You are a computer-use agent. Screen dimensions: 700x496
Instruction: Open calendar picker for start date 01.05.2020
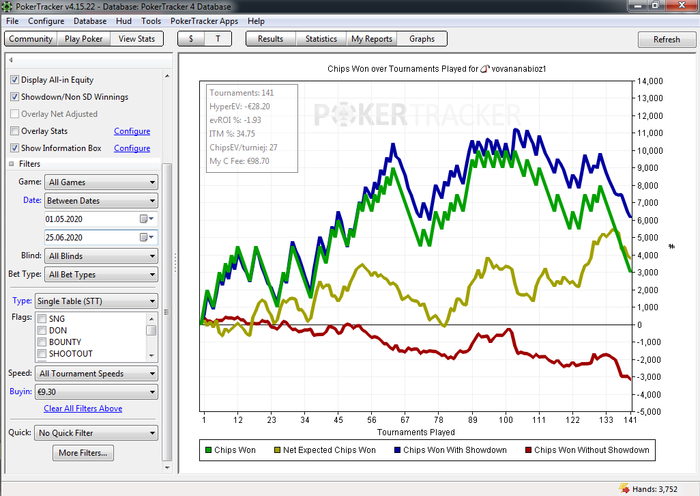pyautogui.click(x=146, y=219)
